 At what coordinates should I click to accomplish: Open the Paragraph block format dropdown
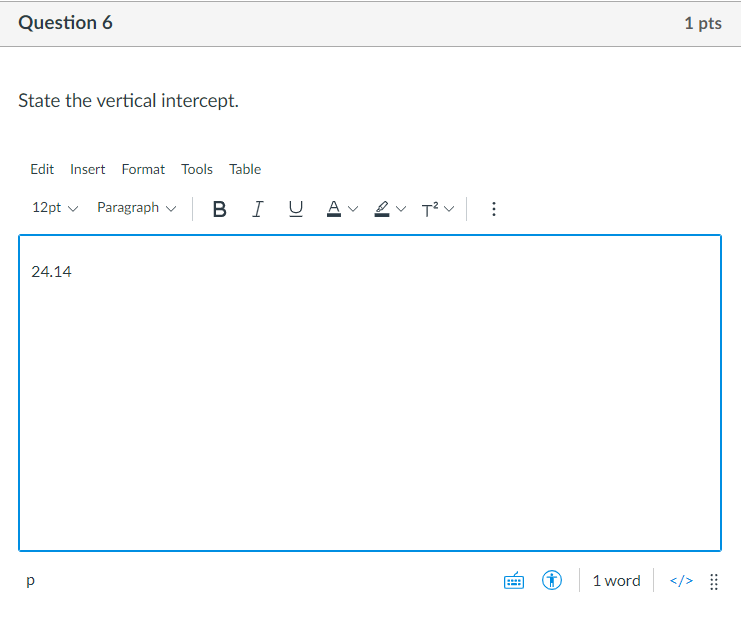137,208
